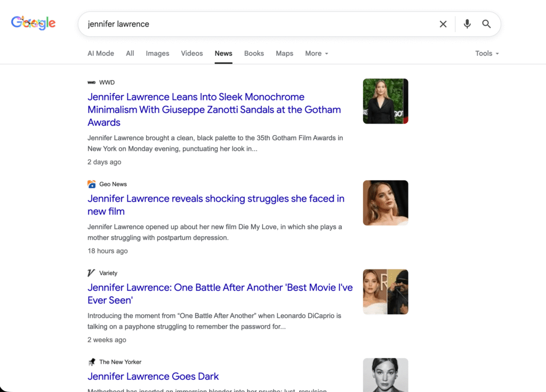Click the Google logo
Screen dimensions: 546x392
click(34, 23)
